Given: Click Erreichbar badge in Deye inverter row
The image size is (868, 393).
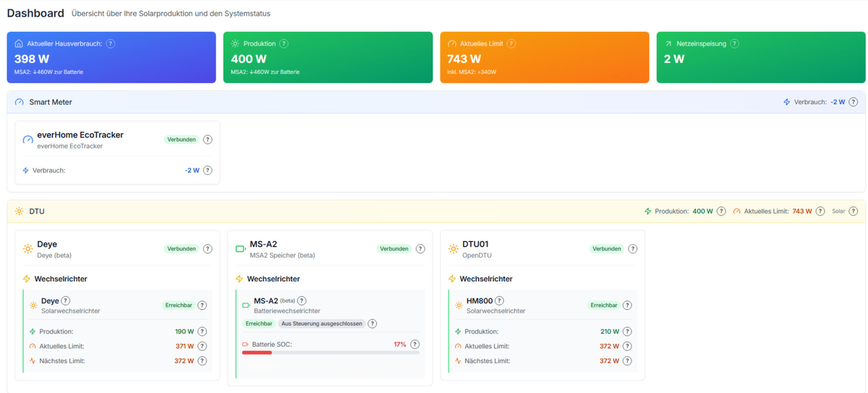Looking at the screenshot, I should [178, 305].
